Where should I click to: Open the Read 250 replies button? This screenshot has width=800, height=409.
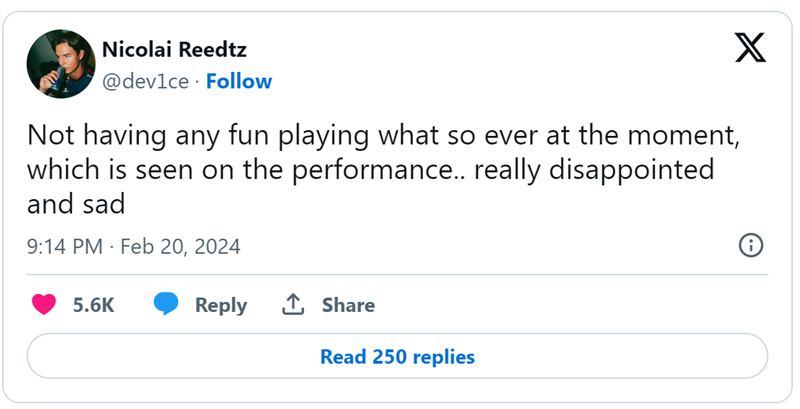(397, 356)
